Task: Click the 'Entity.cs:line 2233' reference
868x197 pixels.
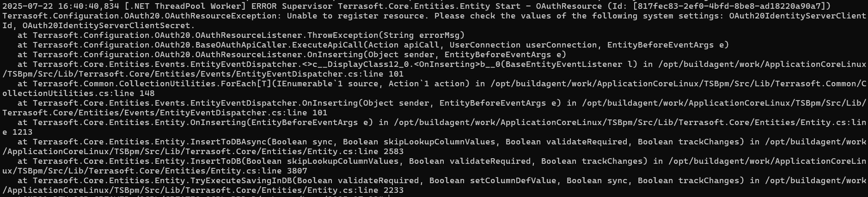Action: (355, 190)
